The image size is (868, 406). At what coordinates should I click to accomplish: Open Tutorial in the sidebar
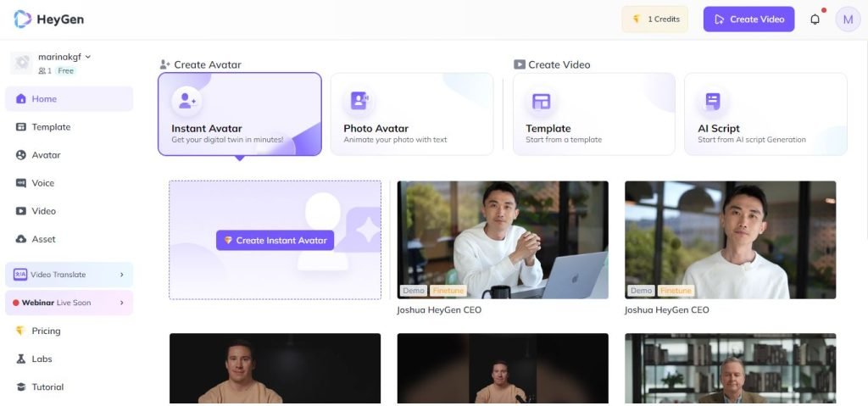point(70,387)
